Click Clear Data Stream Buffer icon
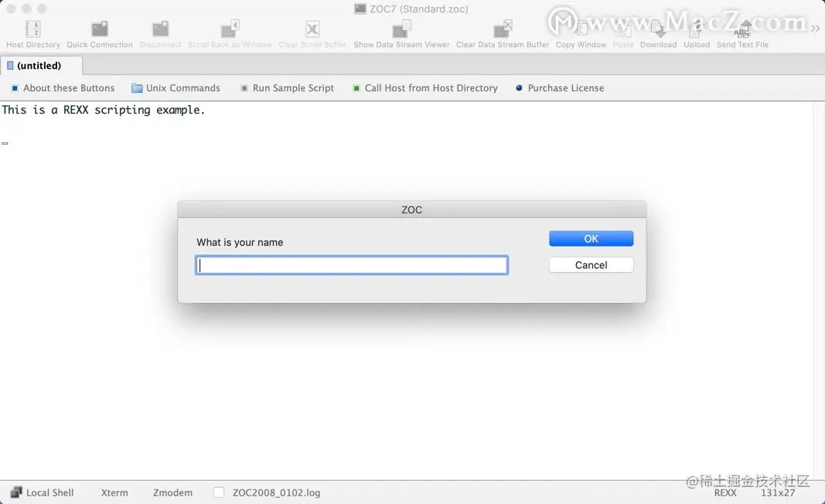 (x=503, y=29)
